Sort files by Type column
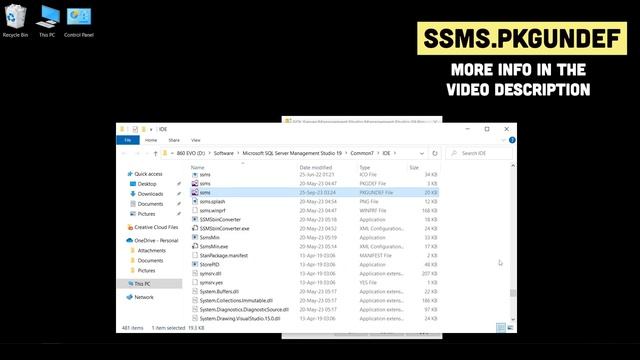The width and height of the screenshot is (640, 360). point(364,167)
